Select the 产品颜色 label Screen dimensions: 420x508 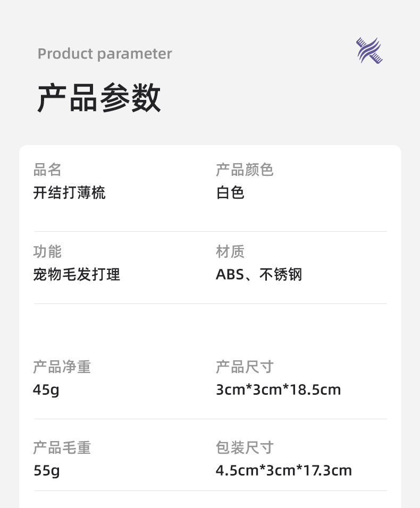click(245, 170)
